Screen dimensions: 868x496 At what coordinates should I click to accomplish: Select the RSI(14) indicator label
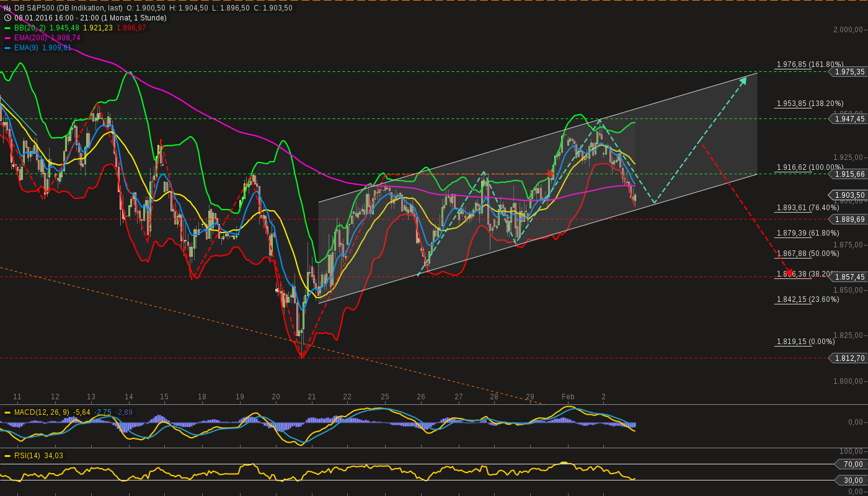click(27, 456)
